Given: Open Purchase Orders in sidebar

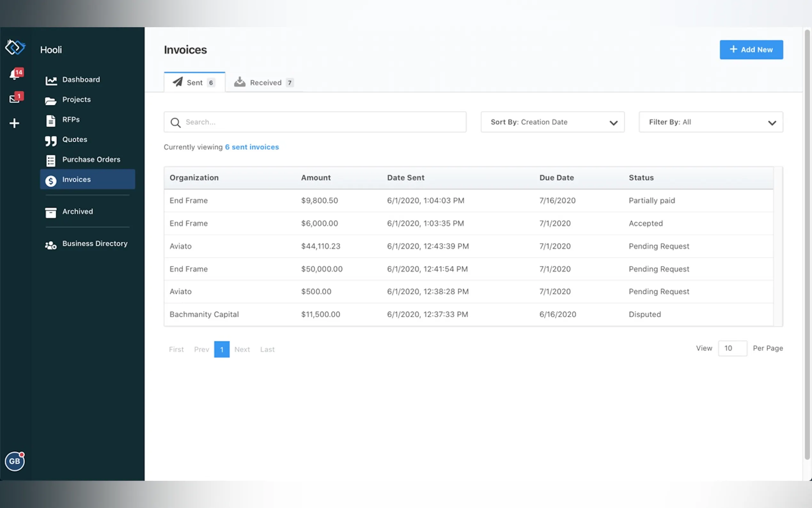Looking at the screenshot, I should click(x=91, y=160).
